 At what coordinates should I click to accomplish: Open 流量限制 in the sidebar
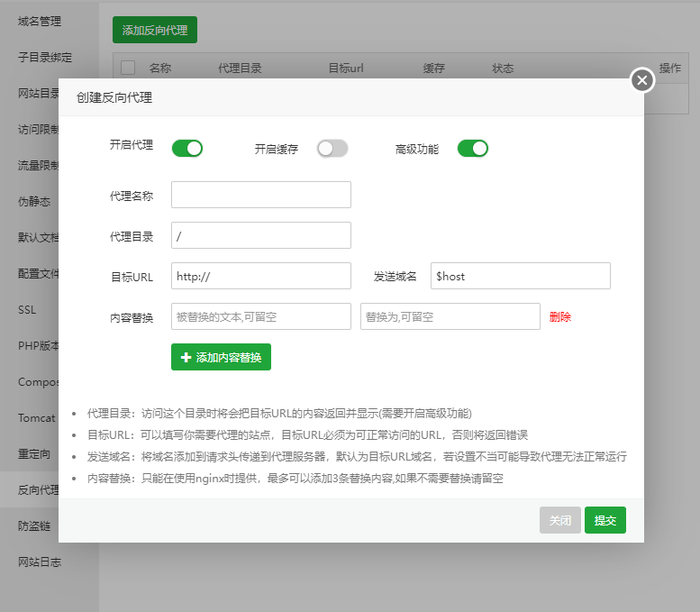click(x=39, y=166)
